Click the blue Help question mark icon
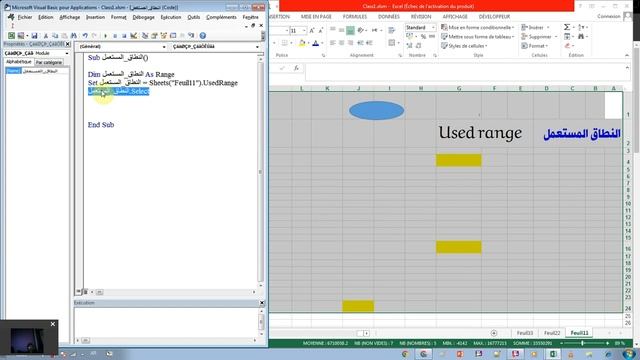The image size is (640, 360). (x=202, y=36)
